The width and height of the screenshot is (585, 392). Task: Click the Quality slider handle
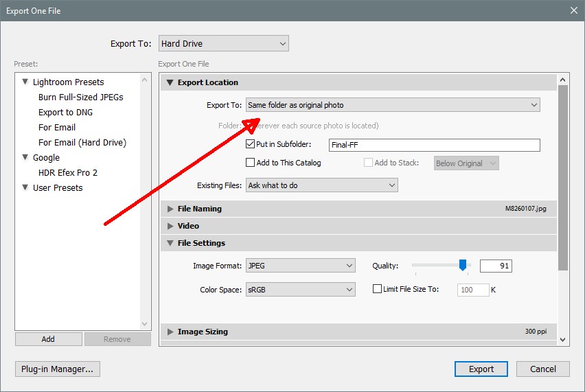463,265
